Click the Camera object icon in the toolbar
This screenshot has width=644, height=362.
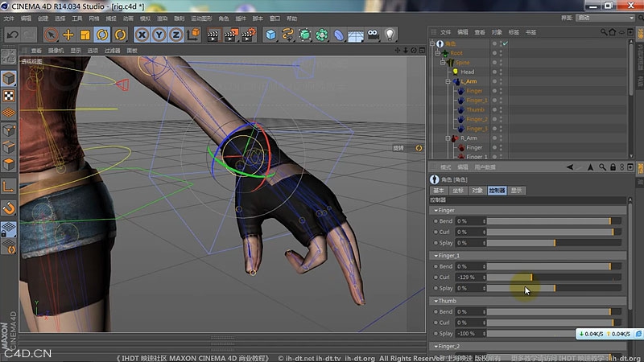pyautogui.click(x=373, y=35)
